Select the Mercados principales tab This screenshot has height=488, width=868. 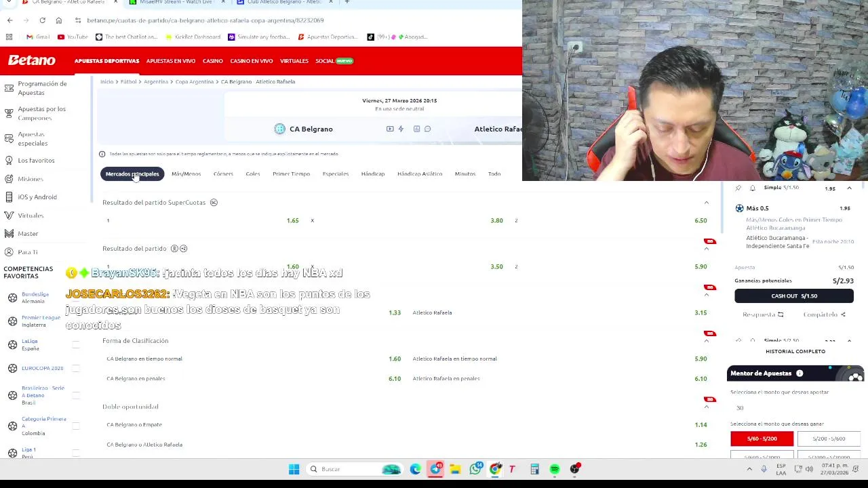coord(132,174)
